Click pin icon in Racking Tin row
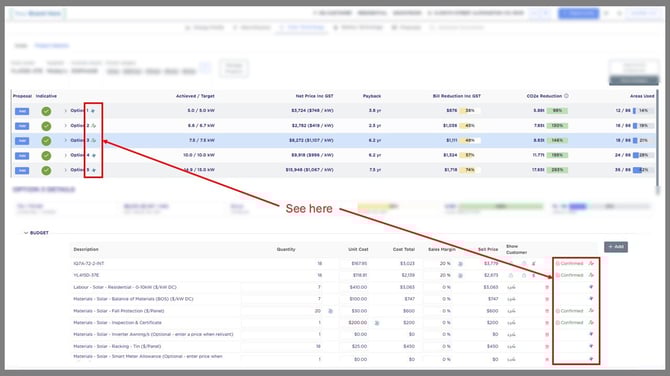 click(591, 346)
